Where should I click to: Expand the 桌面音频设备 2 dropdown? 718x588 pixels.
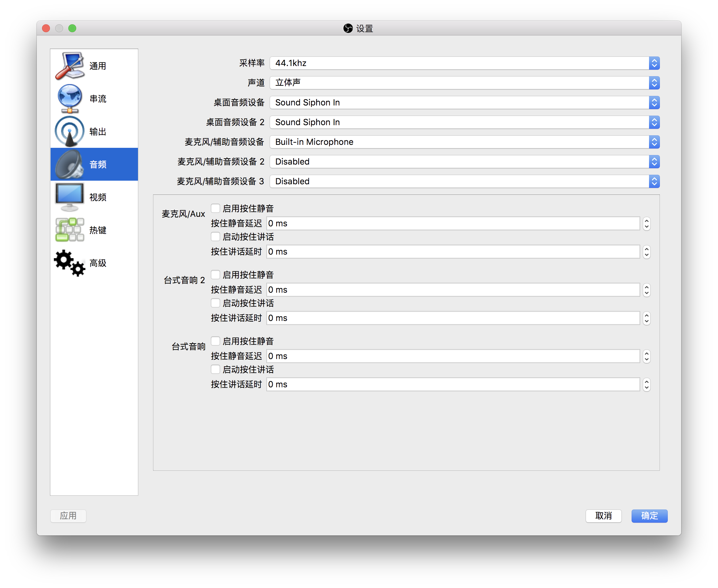tap(464, 122)
